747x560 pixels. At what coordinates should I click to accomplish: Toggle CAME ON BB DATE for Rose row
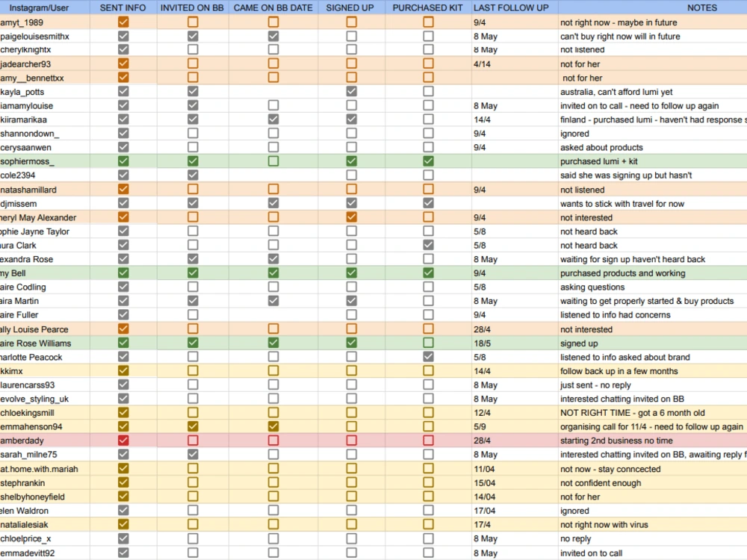[273, 258]
